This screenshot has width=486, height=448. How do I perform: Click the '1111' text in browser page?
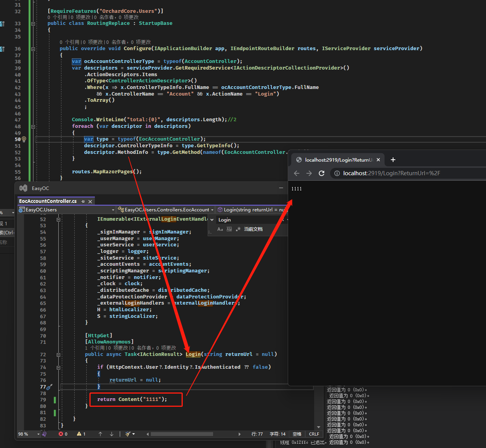[x=296, y=189]
